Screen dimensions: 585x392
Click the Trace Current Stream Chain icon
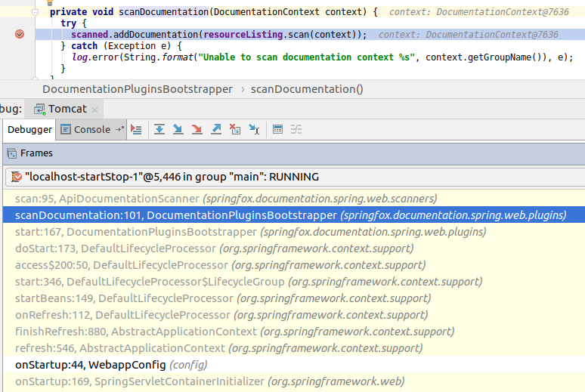click(x=296, y=129)
